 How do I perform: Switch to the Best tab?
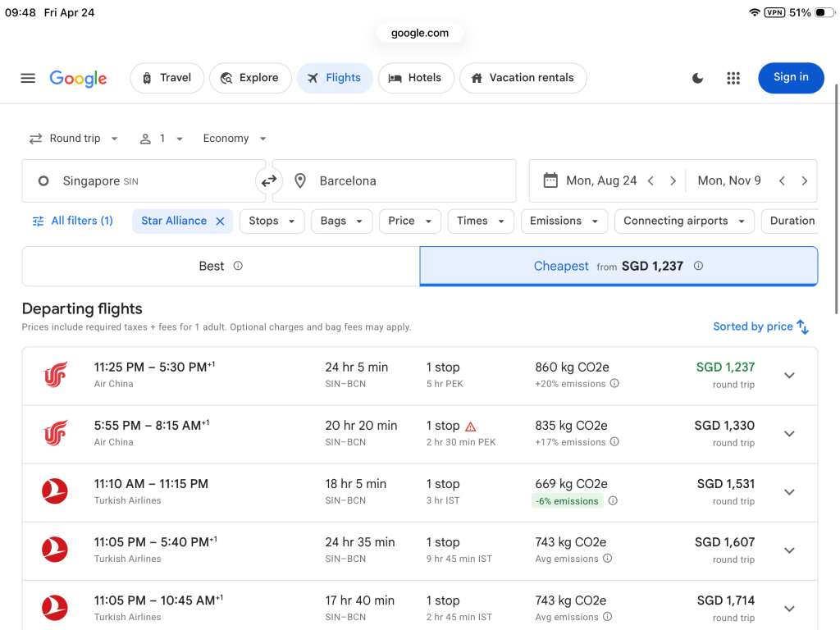click(220, 266)
